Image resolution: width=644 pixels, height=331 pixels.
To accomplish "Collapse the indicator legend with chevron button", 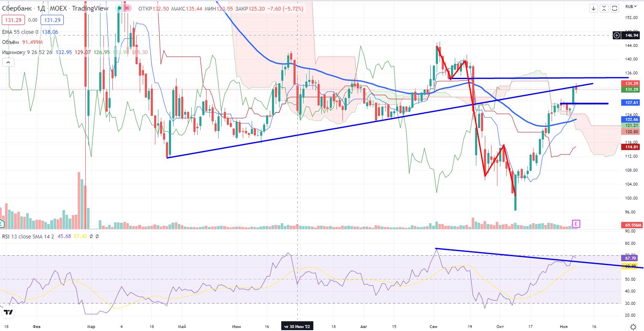I will pos(8,63).
